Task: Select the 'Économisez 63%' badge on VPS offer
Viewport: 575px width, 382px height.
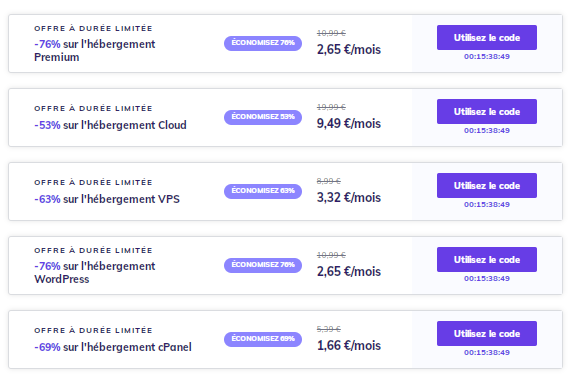Action: point(263,191)
